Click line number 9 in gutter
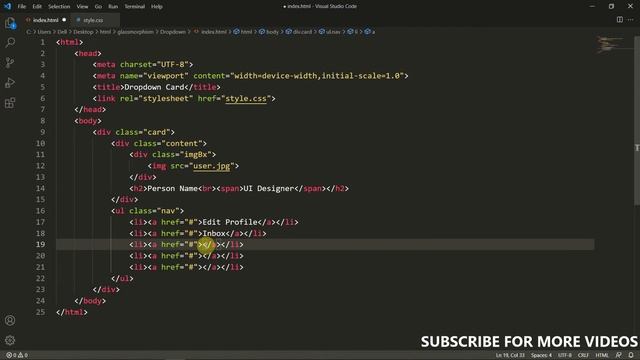 click(x=42, y=132)
